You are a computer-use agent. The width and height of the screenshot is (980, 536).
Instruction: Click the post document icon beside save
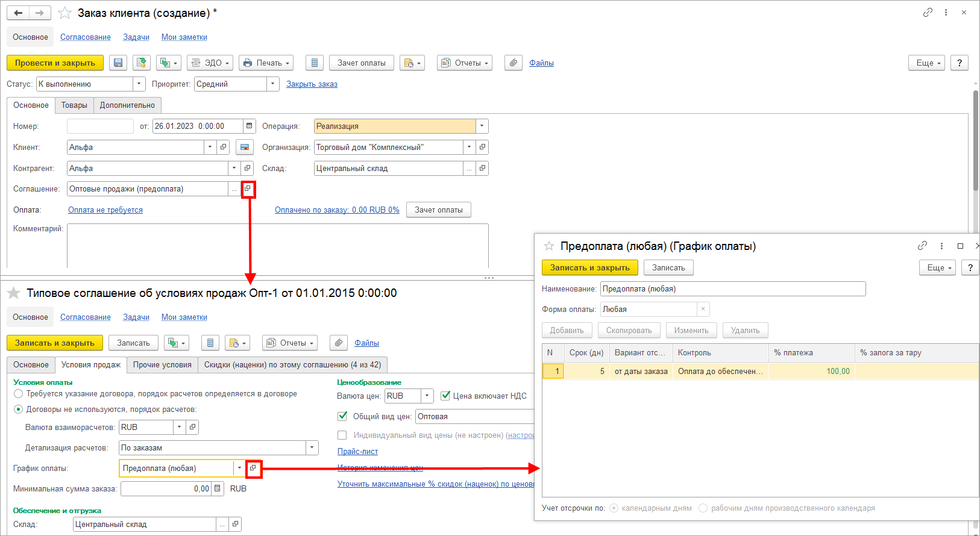[x=142, y=63]
